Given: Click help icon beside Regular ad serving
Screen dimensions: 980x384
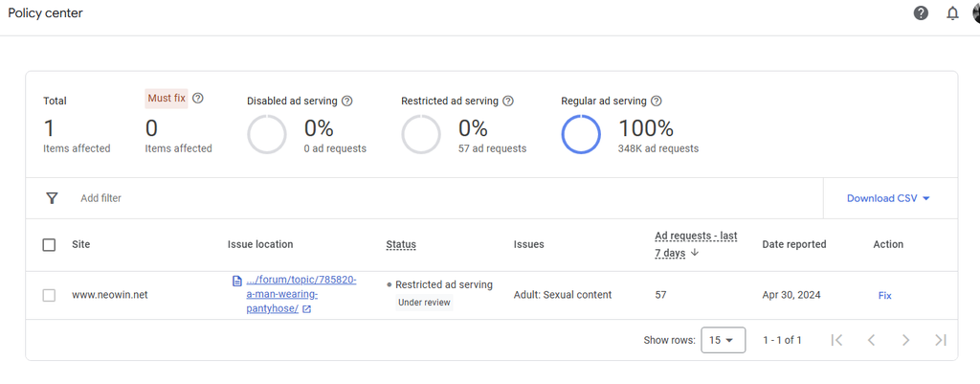Looking at the screenshot, I should point(657,101).
